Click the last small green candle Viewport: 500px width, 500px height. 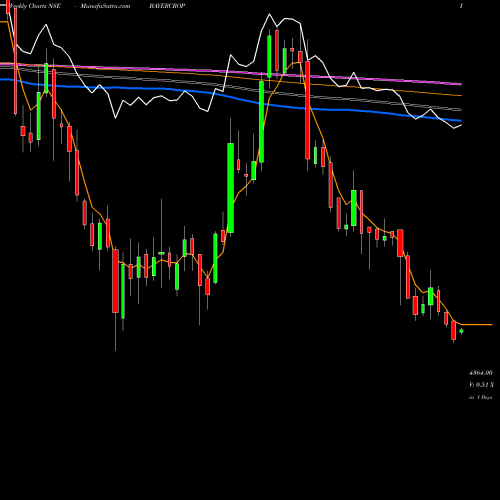coord(461,331)
